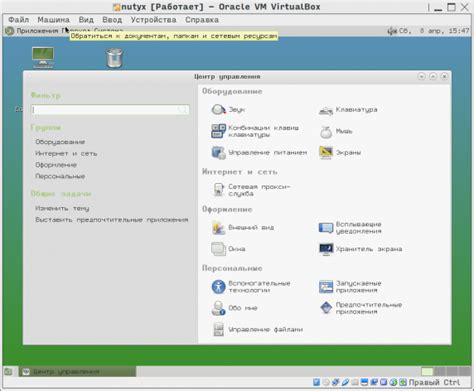Open the Окна windows settings icon
474x391 pixels.
[219, 249]
